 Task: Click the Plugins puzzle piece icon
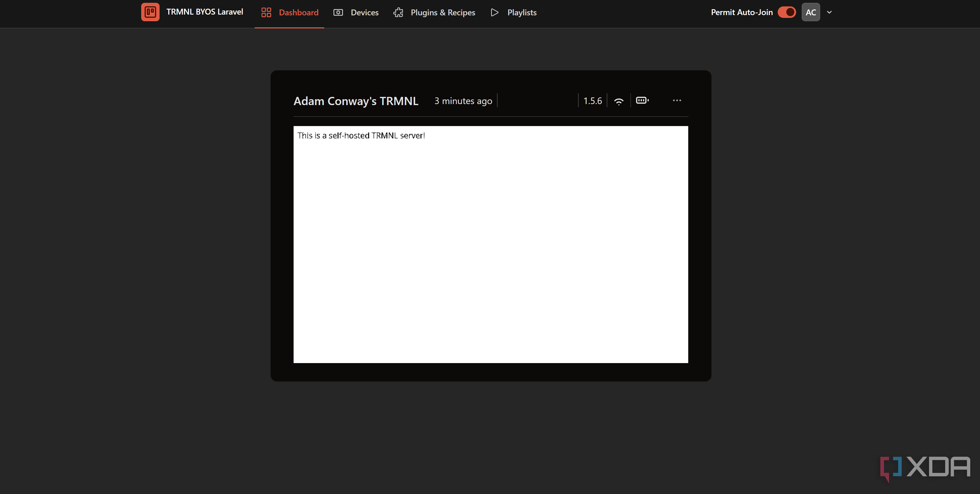point(398,13)
